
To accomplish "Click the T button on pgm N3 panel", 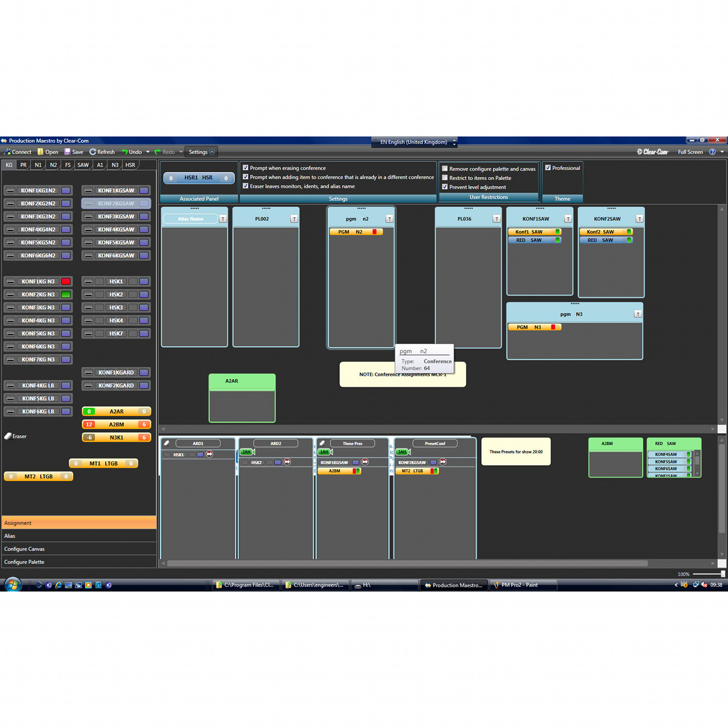I will [x=638, y=314].
